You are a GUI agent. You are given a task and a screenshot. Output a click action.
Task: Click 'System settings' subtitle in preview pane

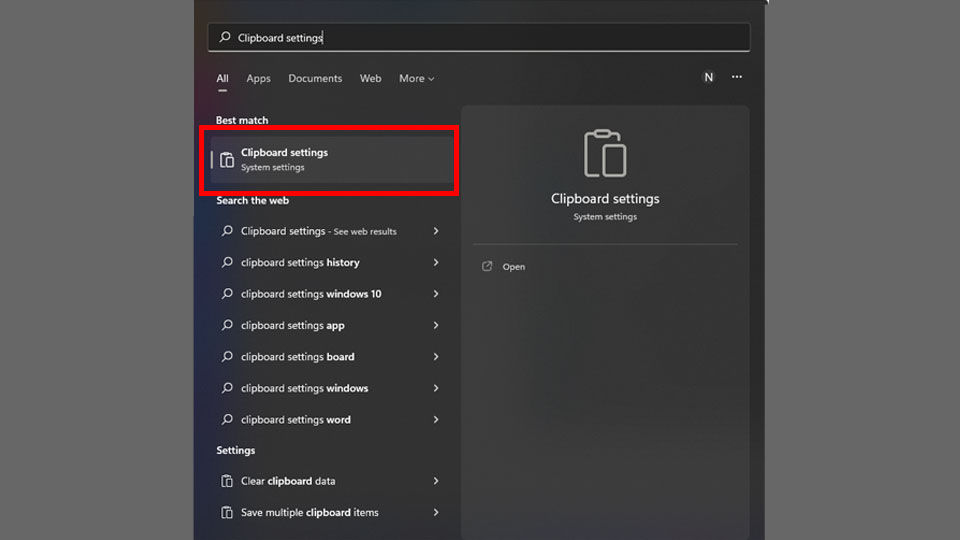tap(605, 217)
